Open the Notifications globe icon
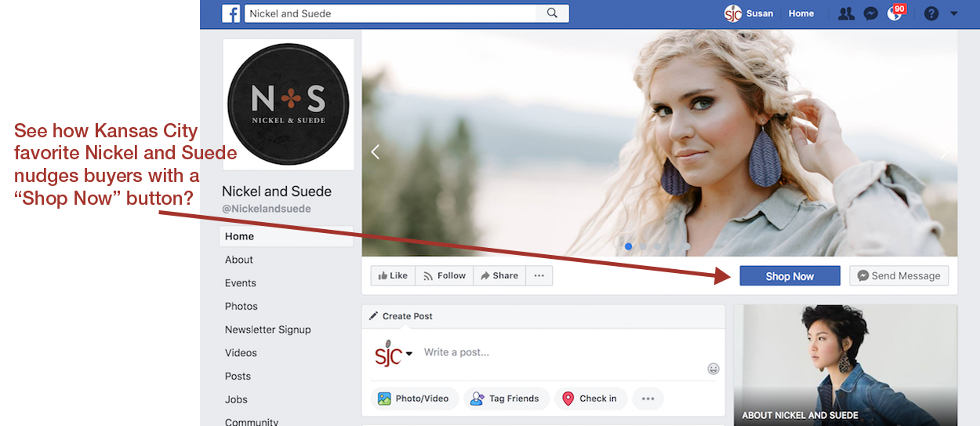This screenshot has width=980, height=426. click(x=895, y=13)
